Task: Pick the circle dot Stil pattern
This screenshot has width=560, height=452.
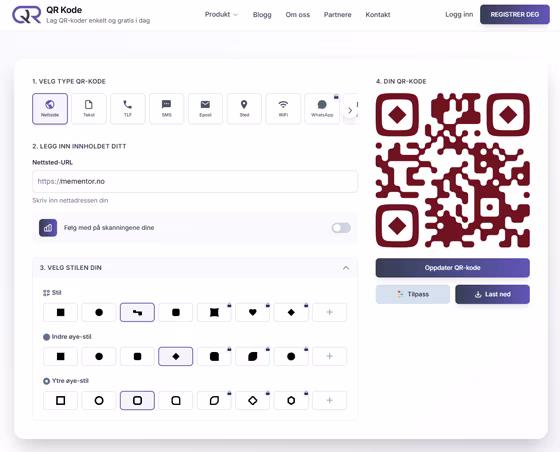Action: tap(99, 312)
